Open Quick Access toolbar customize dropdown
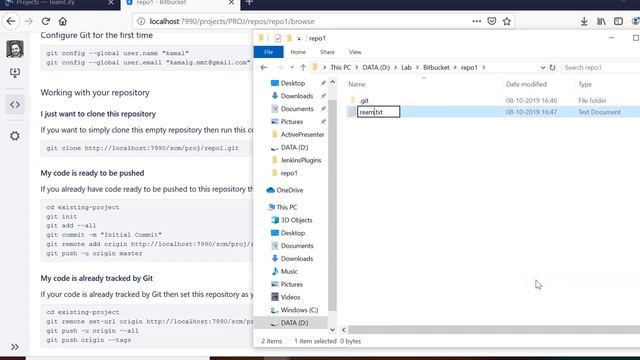 (299, 38)
